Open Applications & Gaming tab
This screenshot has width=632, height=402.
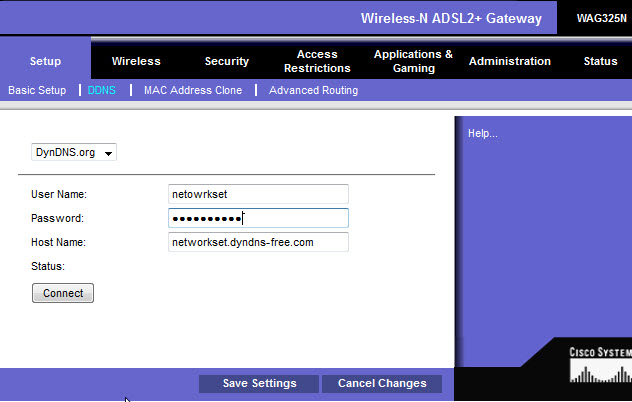[414, 61]
